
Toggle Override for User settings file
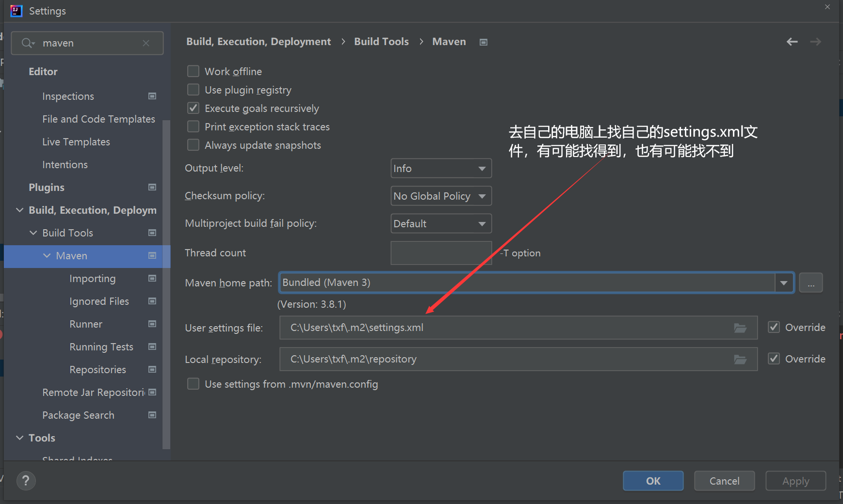click(774, 327)
